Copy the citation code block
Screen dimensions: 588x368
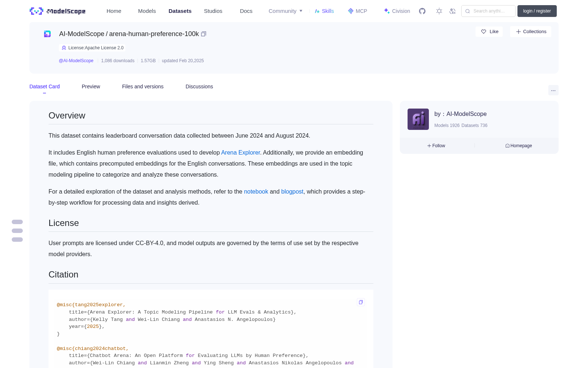pyautogui.click(x=361, y=302)
